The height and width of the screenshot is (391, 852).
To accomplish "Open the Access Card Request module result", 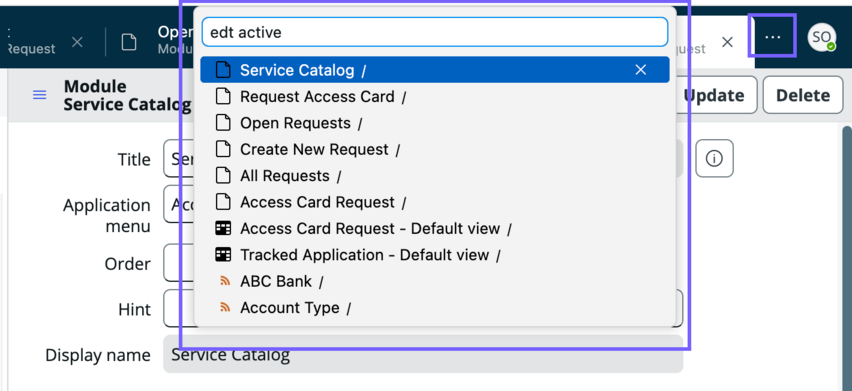I will 435,202.
